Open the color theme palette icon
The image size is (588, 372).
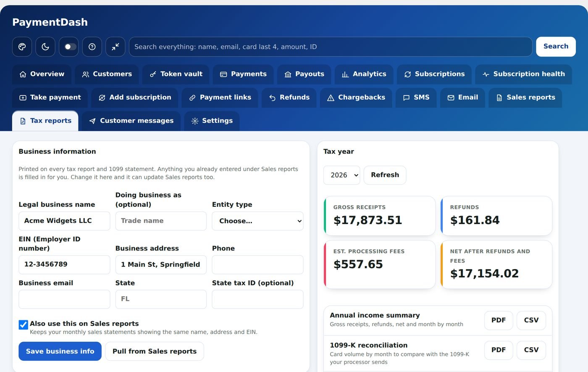[22, 47]
